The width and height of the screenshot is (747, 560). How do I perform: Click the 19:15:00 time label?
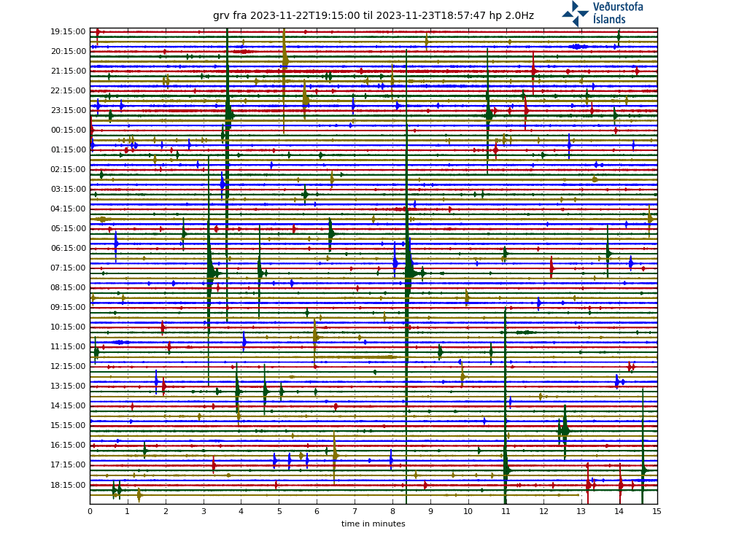(68, 32)
